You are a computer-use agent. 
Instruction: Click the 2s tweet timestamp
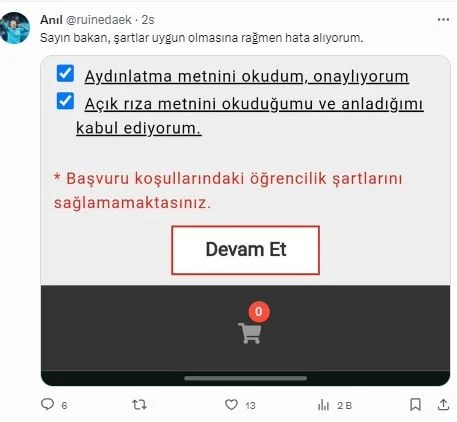pyautogui.click(x=148, y=20)
